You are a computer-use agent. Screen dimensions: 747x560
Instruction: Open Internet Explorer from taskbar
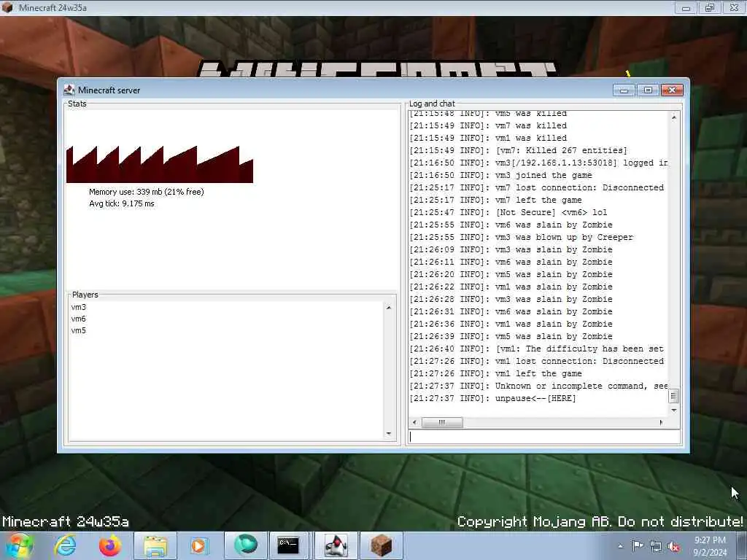coord(65,545)
